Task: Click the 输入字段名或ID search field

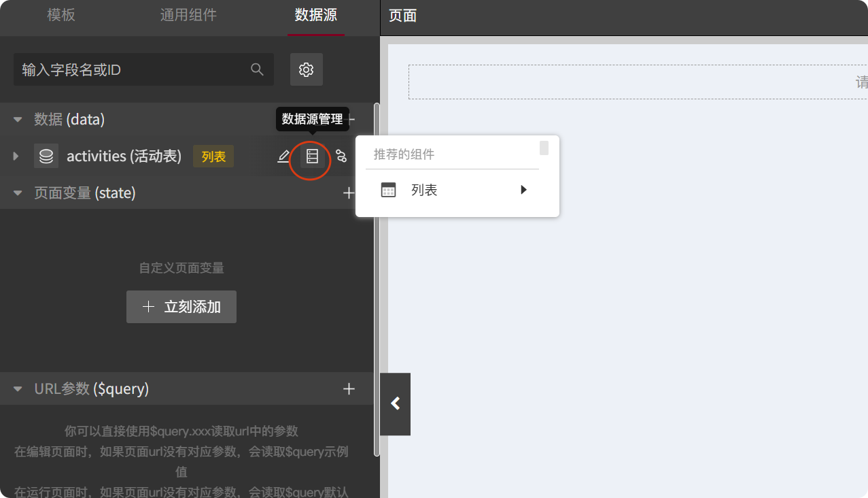Action: [x=136, y=69]
